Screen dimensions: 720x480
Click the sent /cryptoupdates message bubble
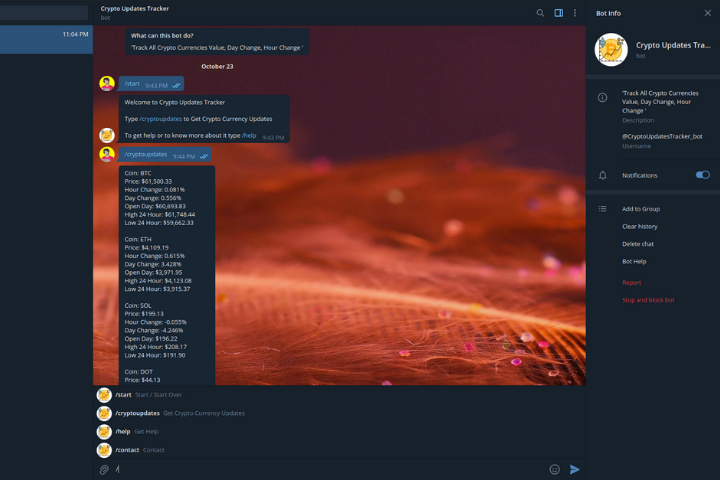tap(165, 154)
